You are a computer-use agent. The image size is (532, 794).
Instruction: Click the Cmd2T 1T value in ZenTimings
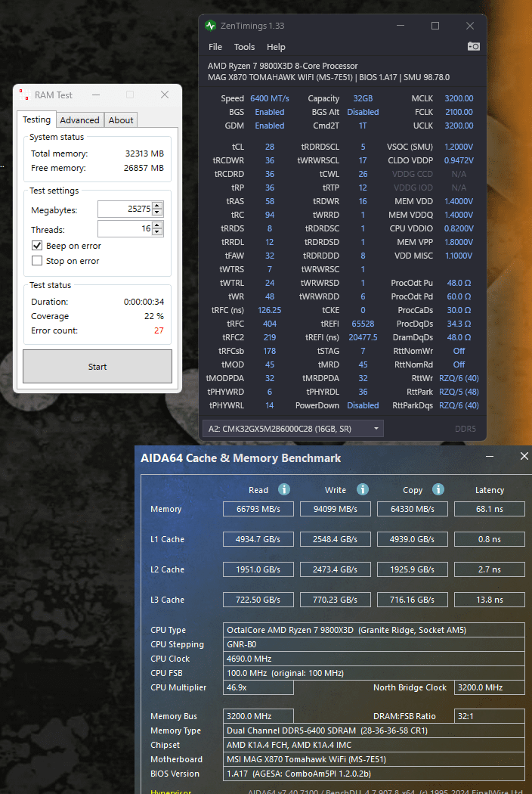click(363, 126)
